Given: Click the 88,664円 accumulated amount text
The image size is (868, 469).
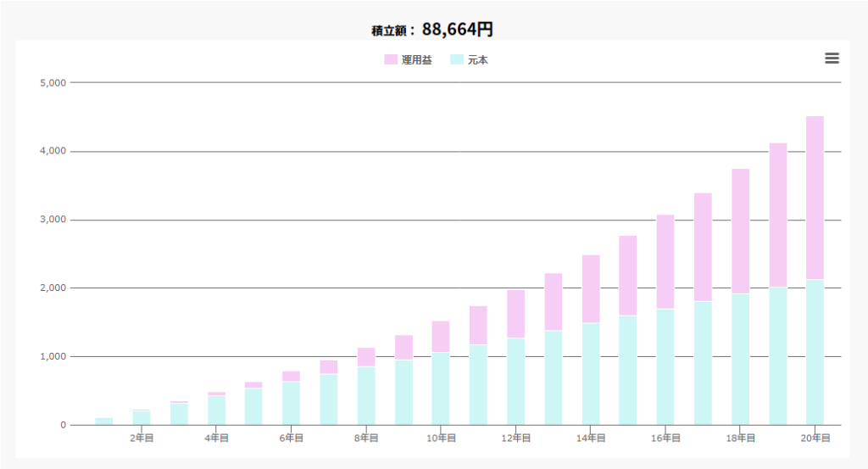Looking at the screenshot, I should (457, 29).
